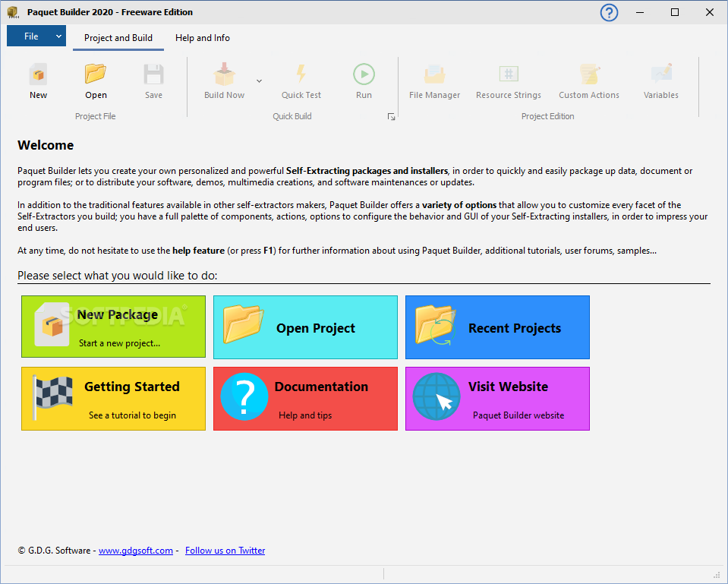
Task: Click the Open folder ribbon icon
Action: 96,74
